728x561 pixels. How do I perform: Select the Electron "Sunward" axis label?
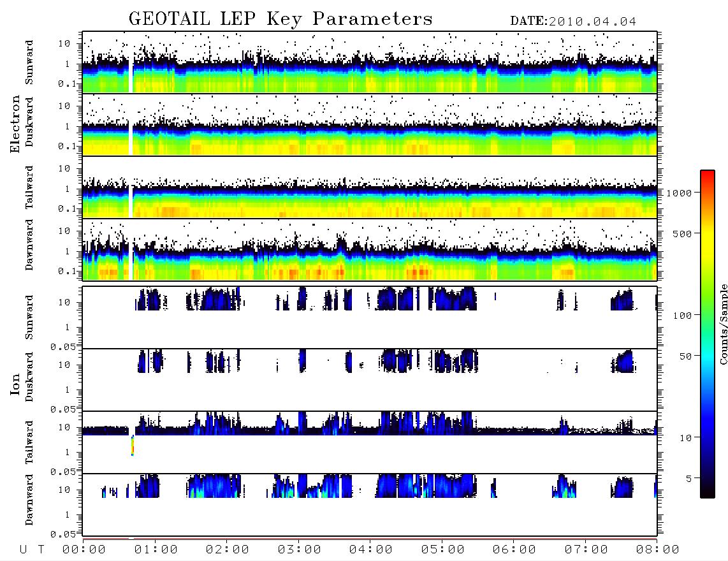pyautogui.click(x=29, y=62)
